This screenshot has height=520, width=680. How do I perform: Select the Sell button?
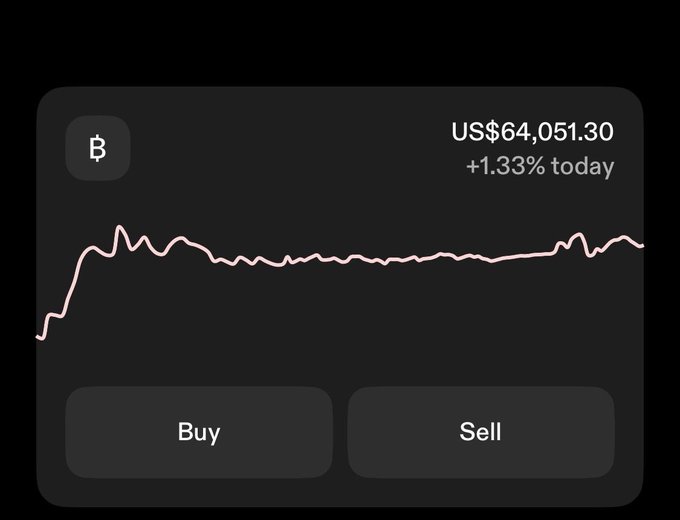[x=481, y=432]
